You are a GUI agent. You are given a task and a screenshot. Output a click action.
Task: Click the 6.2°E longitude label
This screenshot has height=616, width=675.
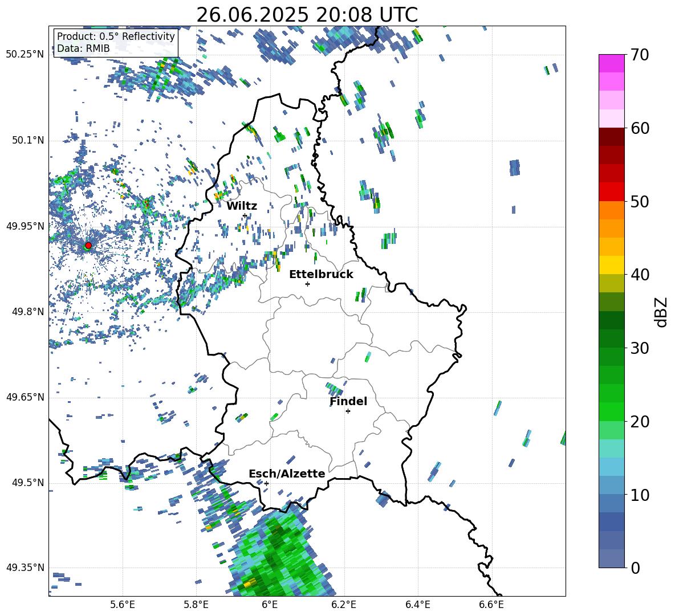click(x=344, y=605)
